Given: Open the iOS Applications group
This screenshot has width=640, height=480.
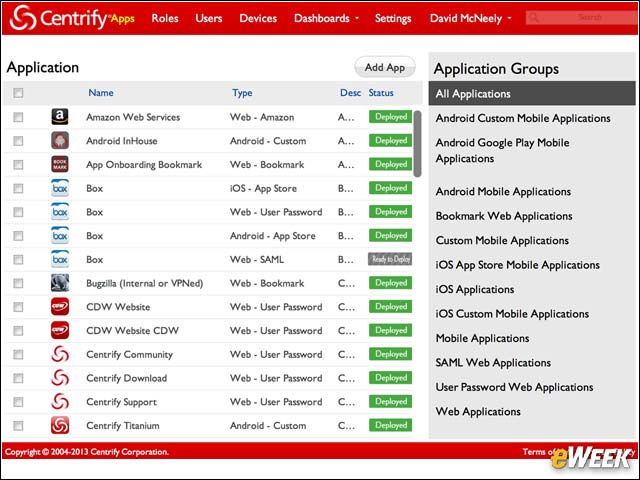Looking at the screenshot, I should pos(475,289).
